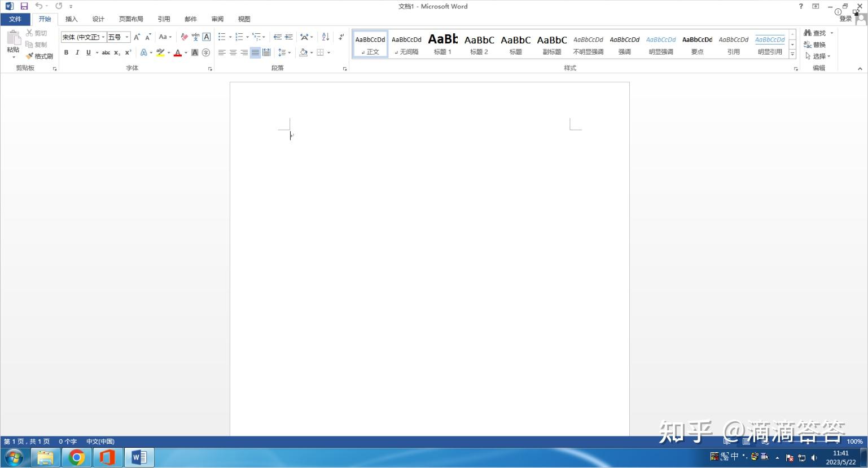Open the font name dropdown
868x468 pixels.
(x=102, y=37)
